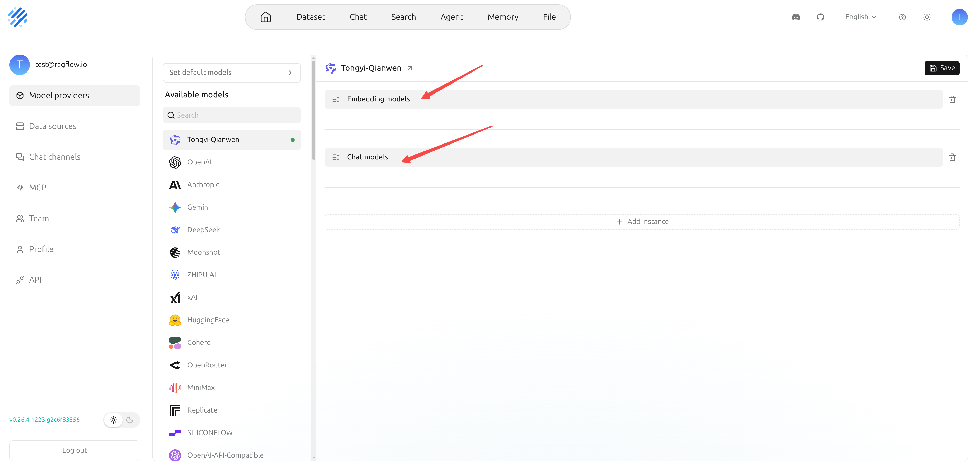
Task: Go to the Home icon in navigation
Action: [265, 17]
